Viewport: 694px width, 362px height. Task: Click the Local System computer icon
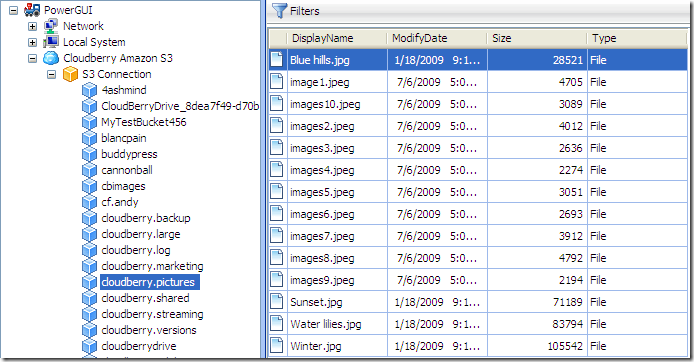(x=51, y=42)
